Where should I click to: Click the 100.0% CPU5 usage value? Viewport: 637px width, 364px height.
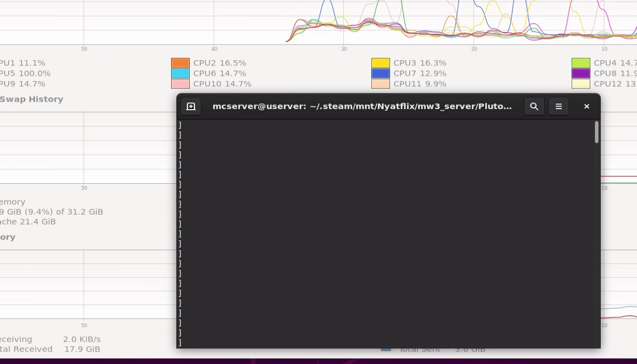coord(34,73)
